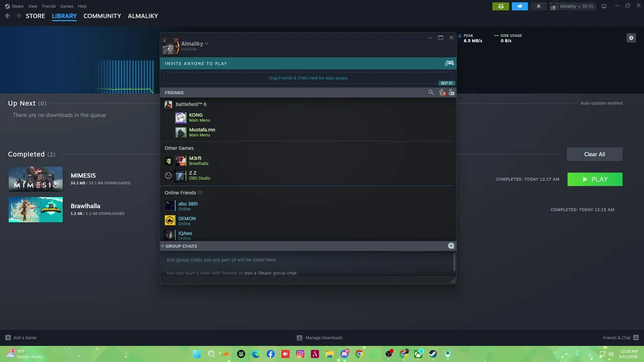
Task: Open pending friend invites icon
Action: [x=442, y=93]
